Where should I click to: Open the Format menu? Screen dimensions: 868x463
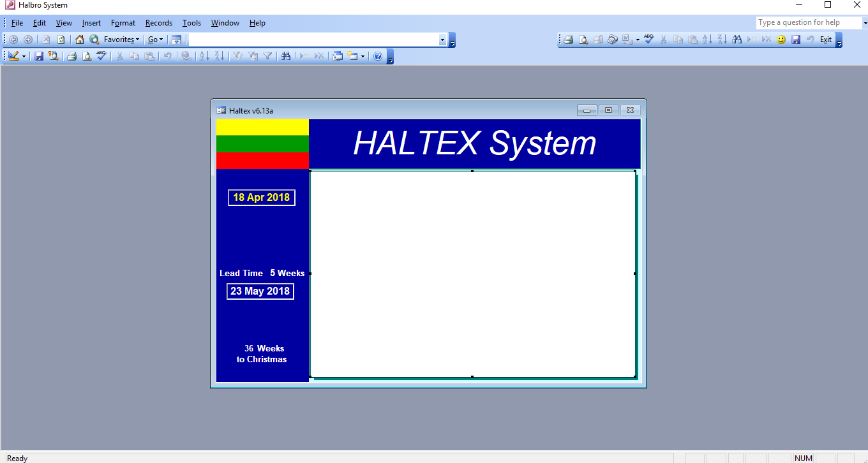[x=123, y=23]
